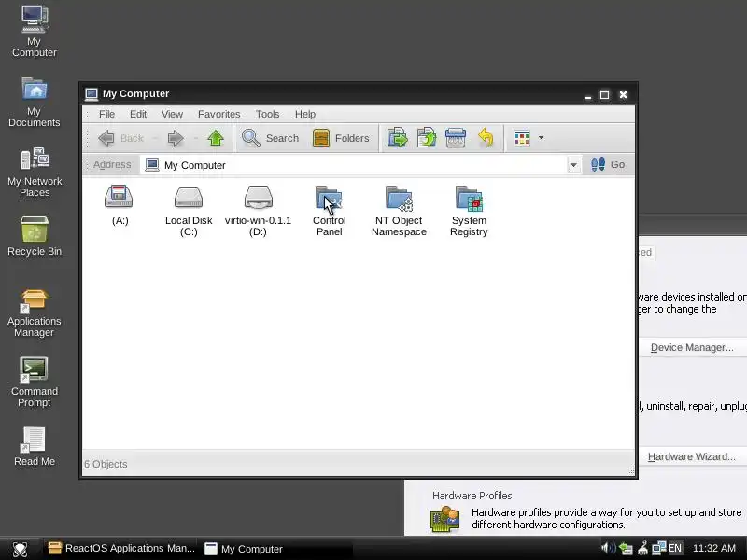747x560 pixels.
Task: Click Device Manager button in background window
Action: pyautogui.click(x=692, y=347)
